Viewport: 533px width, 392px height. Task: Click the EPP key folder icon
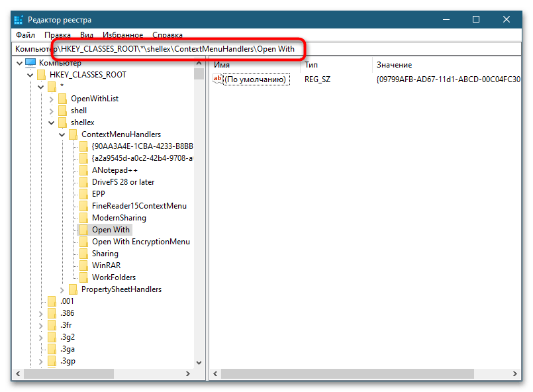click(83, 194)
